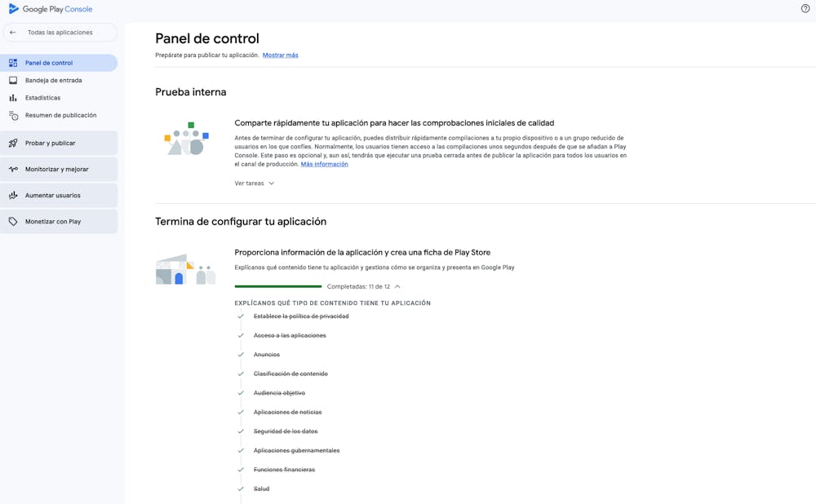
Task: Click the Estadísticas bar chart icon
Action: (13, 98)
